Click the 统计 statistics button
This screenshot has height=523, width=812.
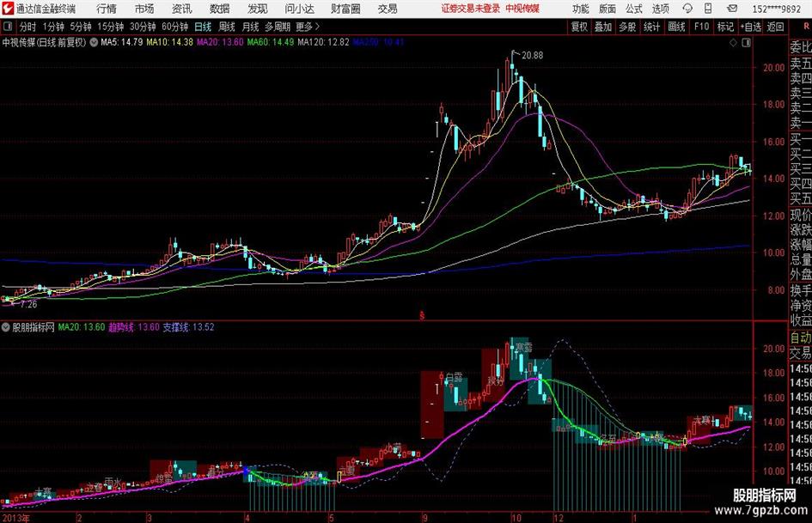(652, 27)
